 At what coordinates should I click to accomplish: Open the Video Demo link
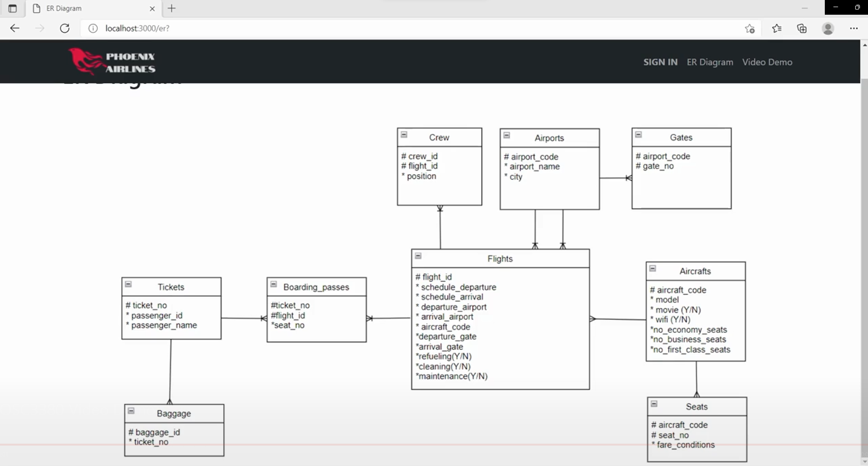(x=767, y=62)
